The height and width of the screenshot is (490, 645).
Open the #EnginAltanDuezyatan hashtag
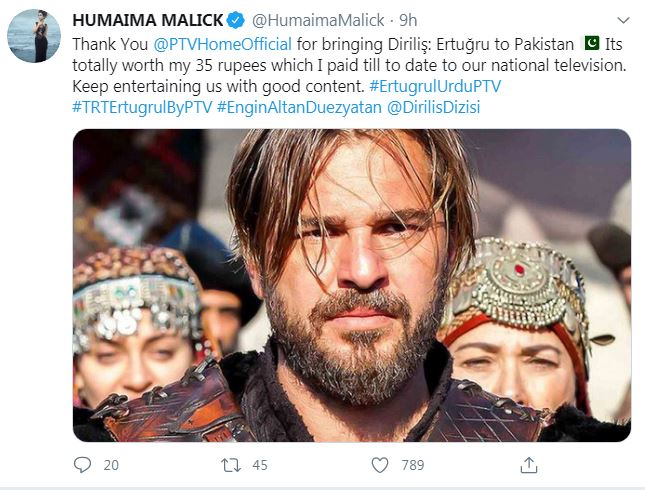pos(300,107)
